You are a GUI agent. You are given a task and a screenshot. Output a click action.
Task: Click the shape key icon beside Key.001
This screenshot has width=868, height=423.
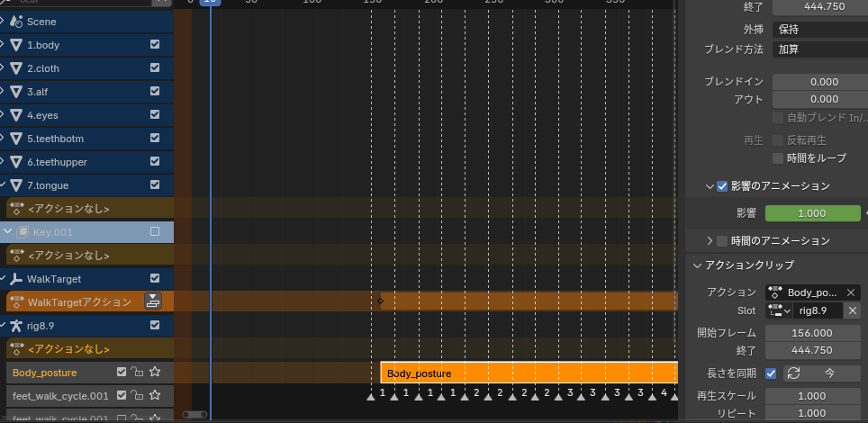point(23,232)
